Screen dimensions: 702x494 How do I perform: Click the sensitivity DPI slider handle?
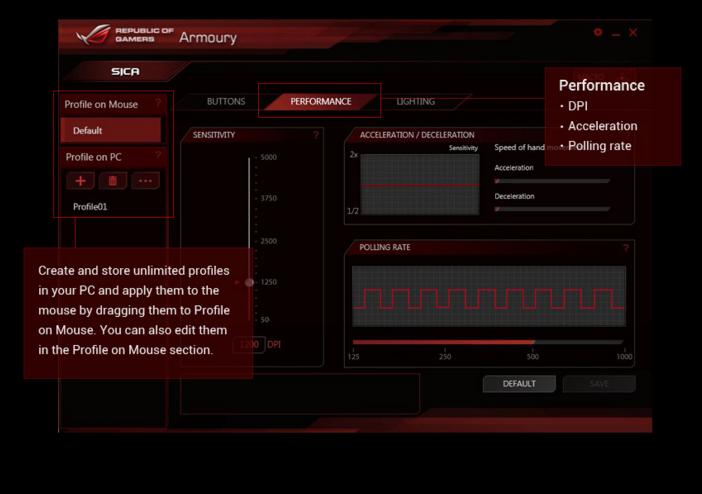coord(249,282)
